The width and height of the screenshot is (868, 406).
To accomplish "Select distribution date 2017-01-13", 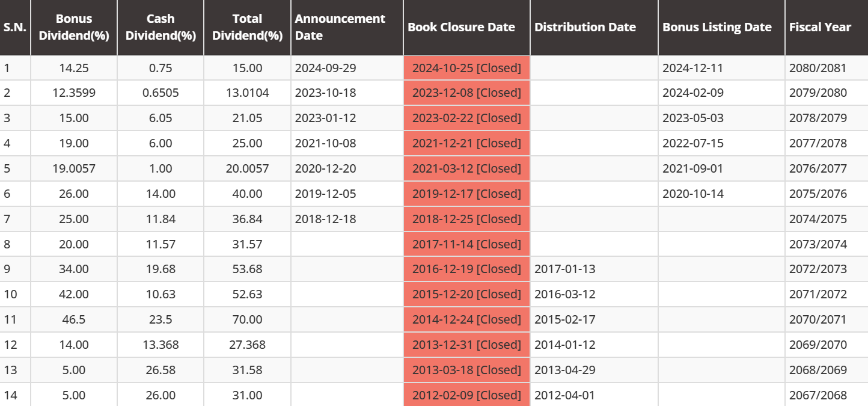I will [564, 269].
